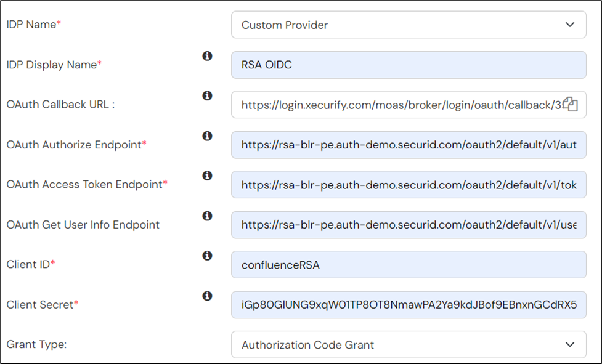The image size is (602, 364).
Task: Select the OAuth Access Token Endpoint input field
Action: [x=409, y=185]
